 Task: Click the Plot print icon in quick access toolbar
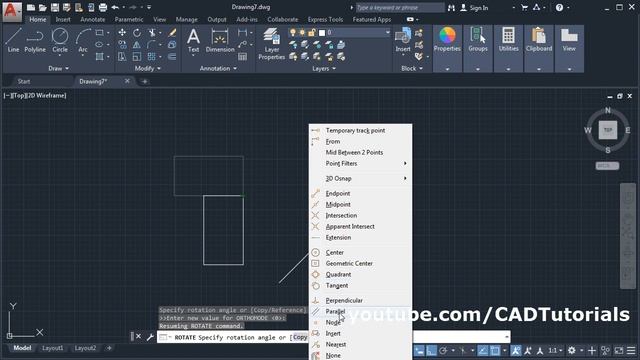[x=103, y=7]
